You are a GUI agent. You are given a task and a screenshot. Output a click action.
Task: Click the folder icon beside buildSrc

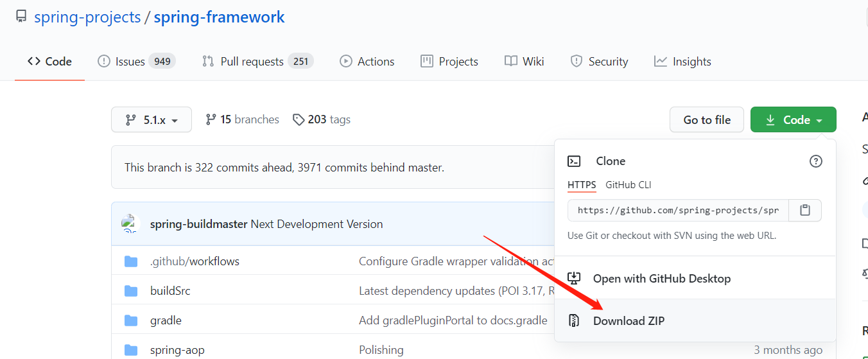[131, 291]
